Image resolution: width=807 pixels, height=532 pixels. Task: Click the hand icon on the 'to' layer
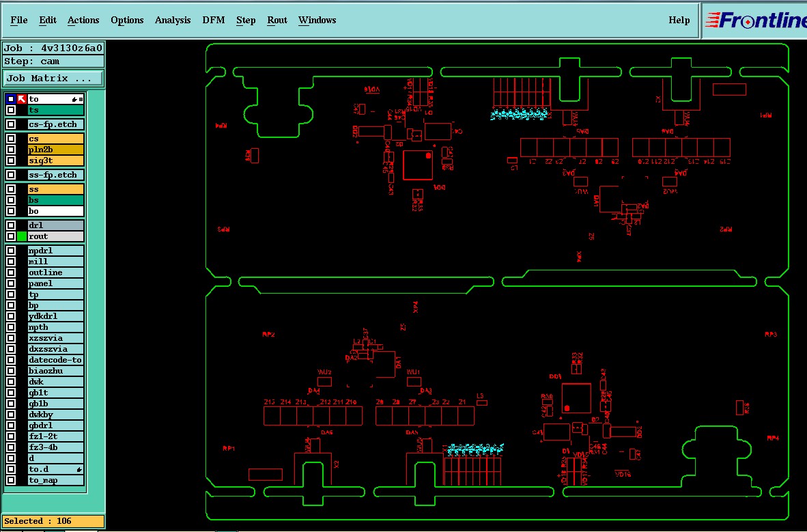pyautogui.click(x=74, y=99)
